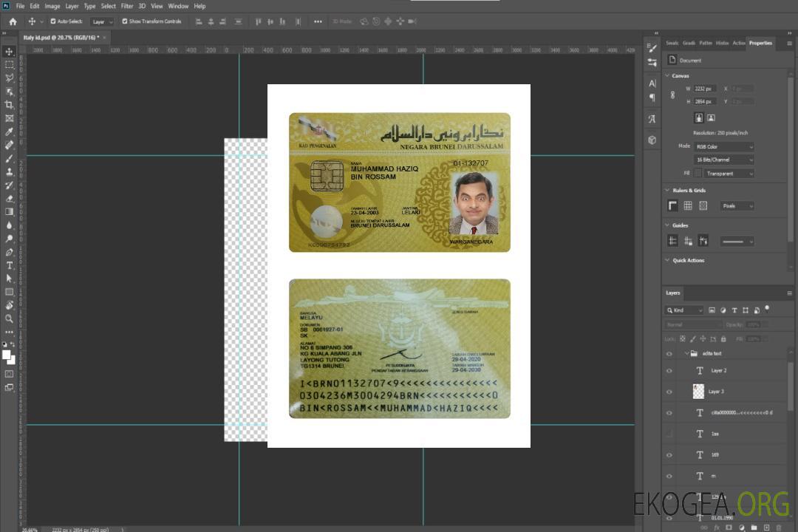
Task: Set canvas to landscape orientation button
Action: click(711, 118)
